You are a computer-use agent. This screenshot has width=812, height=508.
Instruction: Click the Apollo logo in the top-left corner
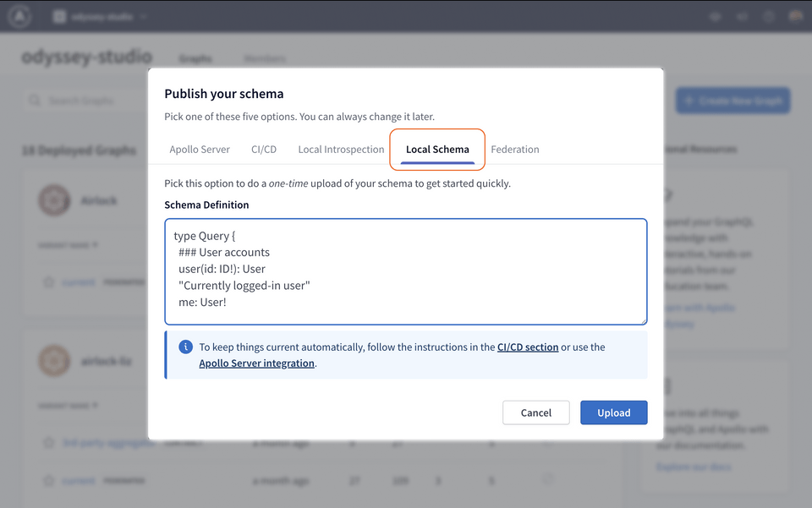coord(19,15)
